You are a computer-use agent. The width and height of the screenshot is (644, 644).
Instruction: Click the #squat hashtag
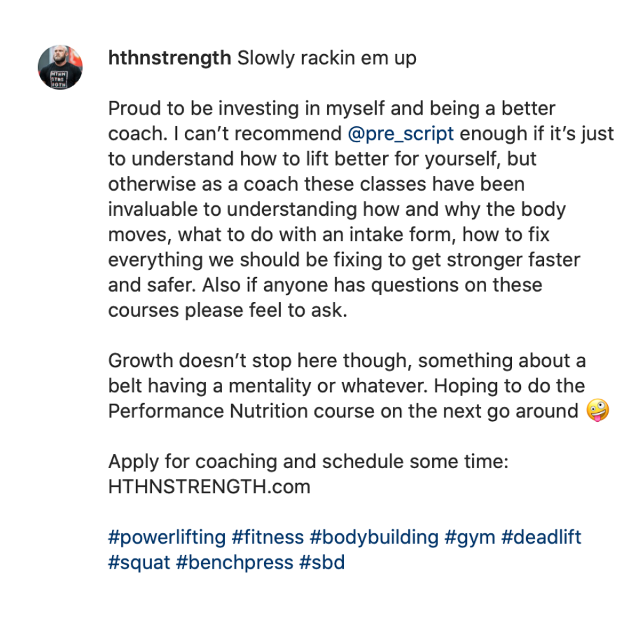tap(139, 562)
